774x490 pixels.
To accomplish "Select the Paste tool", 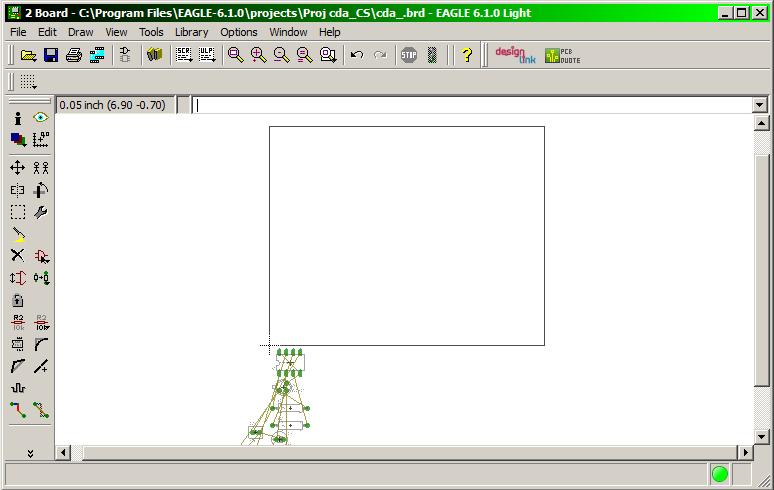I will [18, 234].
